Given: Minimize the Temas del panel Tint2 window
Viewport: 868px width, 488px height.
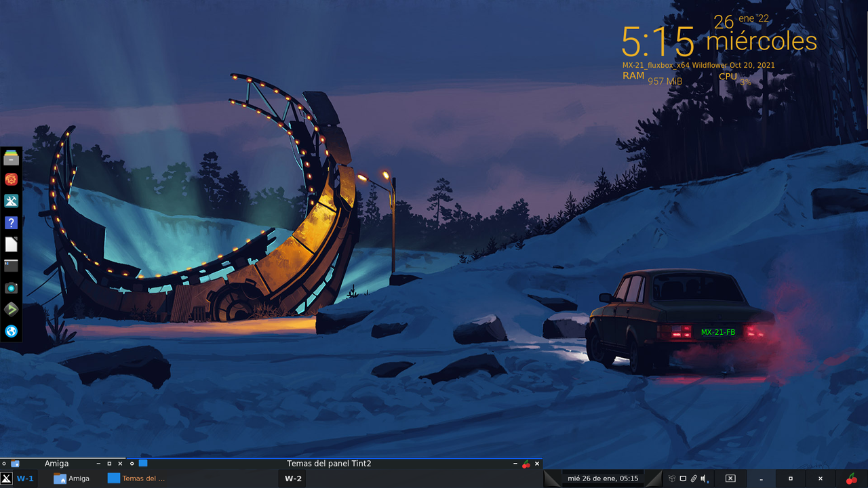Looking at the screenshot, I should point(515,464).
